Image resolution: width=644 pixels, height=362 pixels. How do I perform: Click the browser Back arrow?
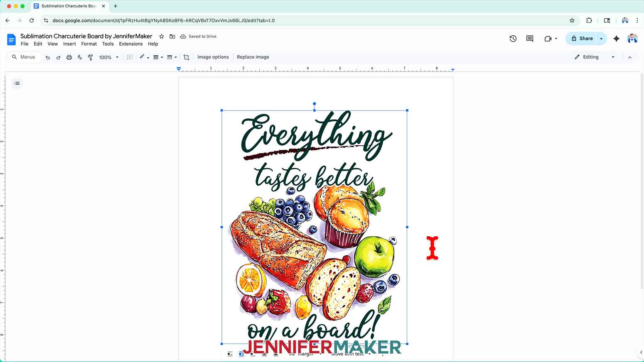point(7,20)
